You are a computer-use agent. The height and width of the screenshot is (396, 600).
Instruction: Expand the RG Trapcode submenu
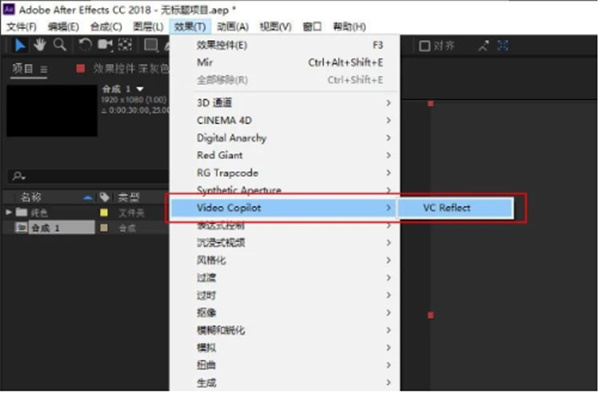pyautogui.click(x=285, y=173)
